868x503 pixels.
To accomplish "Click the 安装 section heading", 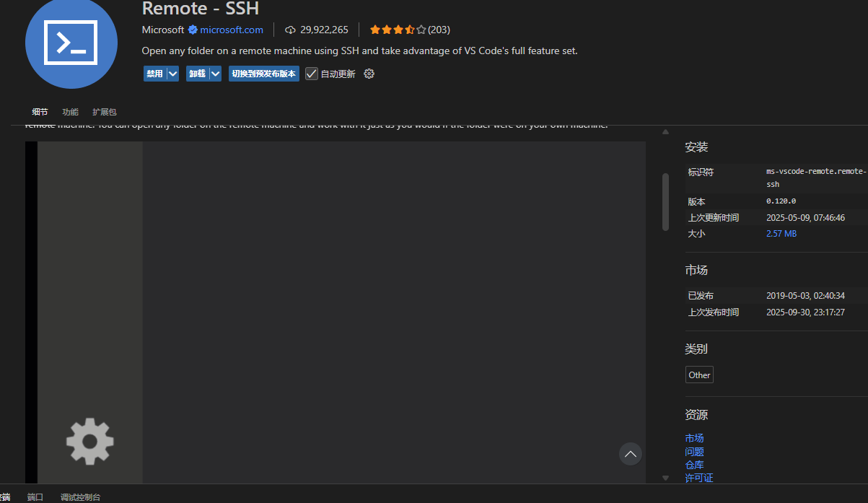I will pos(696,147).
